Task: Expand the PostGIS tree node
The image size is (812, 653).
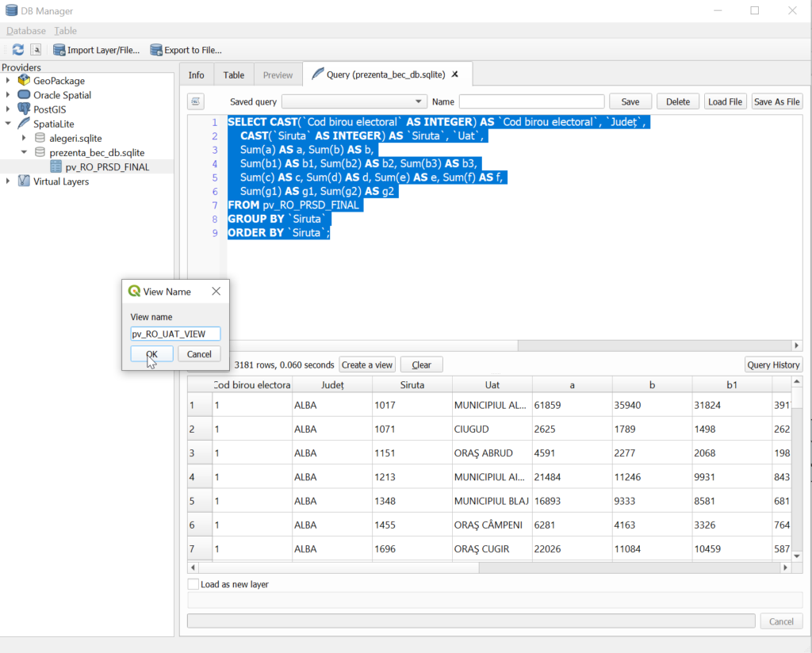Action: pos(8,109)
